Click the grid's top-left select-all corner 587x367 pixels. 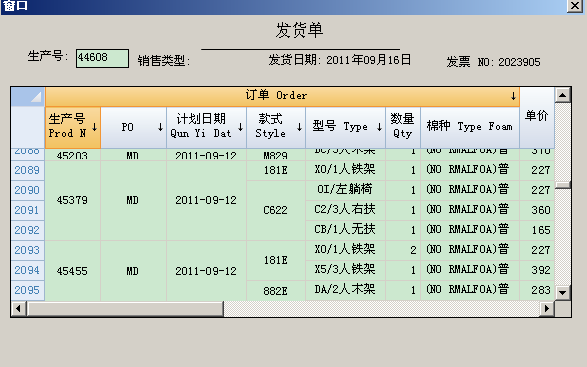pyautogui.click(x=28, y=97)
